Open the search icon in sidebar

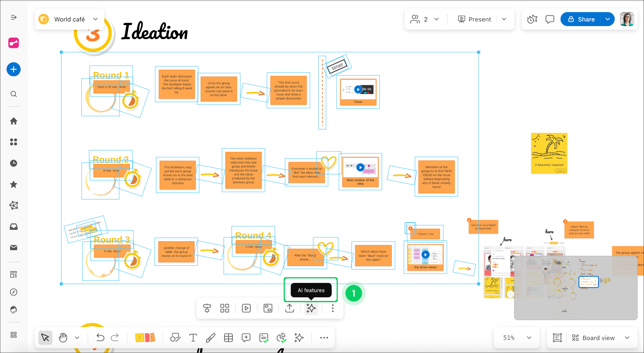tap(14, 94)
